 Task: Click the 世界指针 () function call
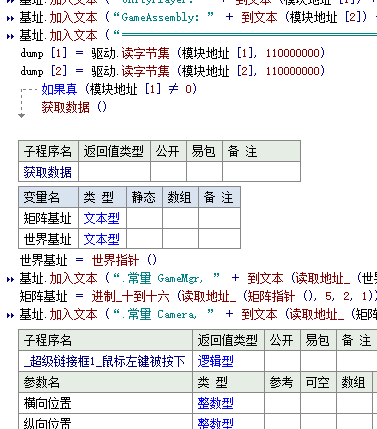[x=124, y=260]
